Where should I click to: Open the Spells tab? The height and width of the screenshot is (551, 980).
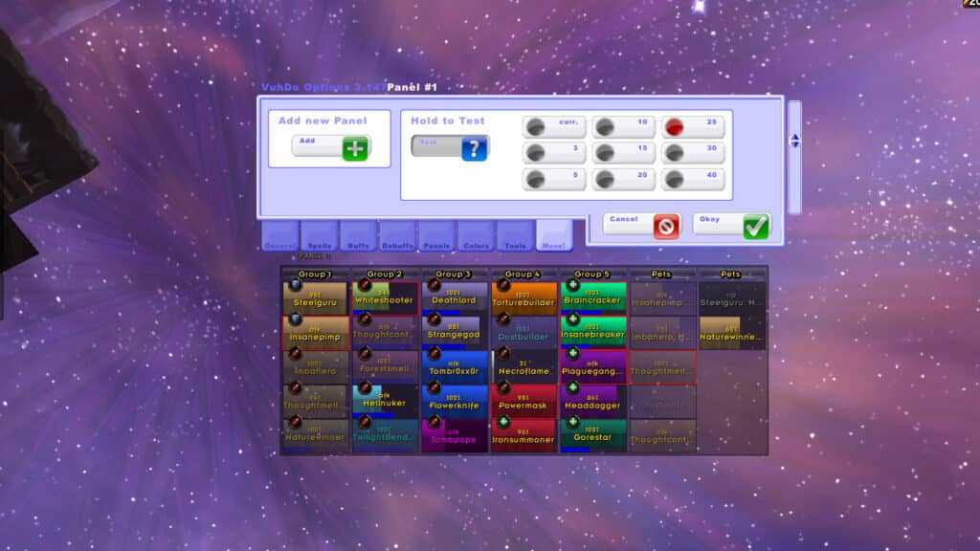(x=319, y=236)
